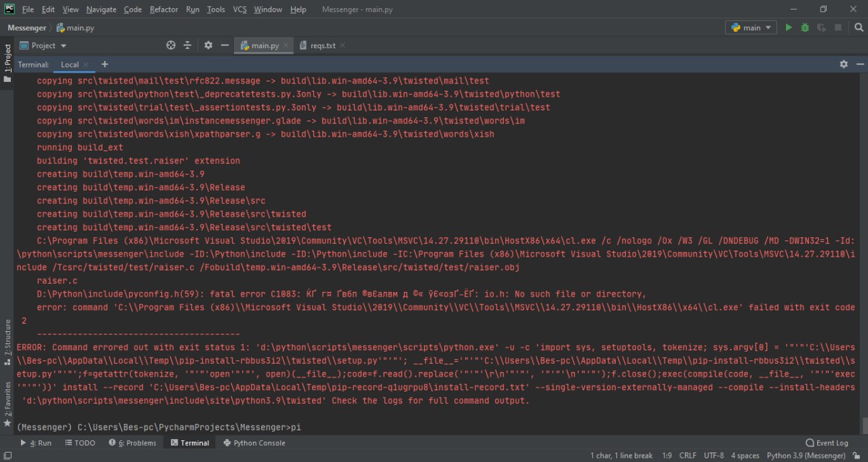Click the Messenger breadcrumb in navigation bar

point(26,28)
